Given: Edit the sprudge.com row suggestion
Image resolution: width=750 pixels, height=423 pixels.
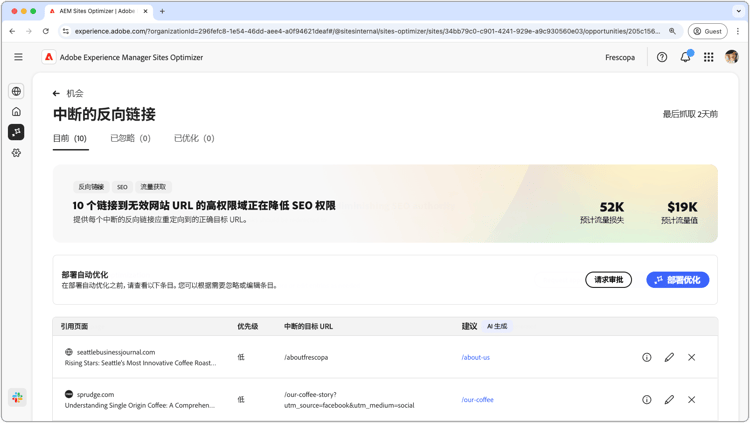Looking at the screenshot, I should coord(669,400).
